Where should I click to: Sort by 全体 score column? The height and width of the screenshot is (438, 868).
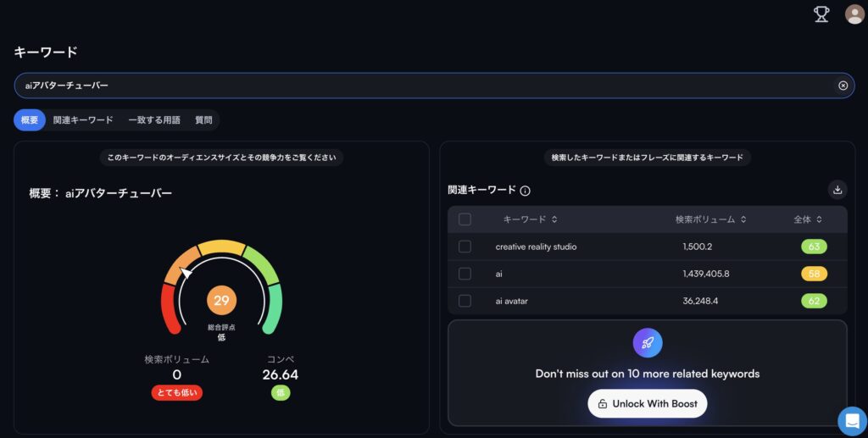807,219
